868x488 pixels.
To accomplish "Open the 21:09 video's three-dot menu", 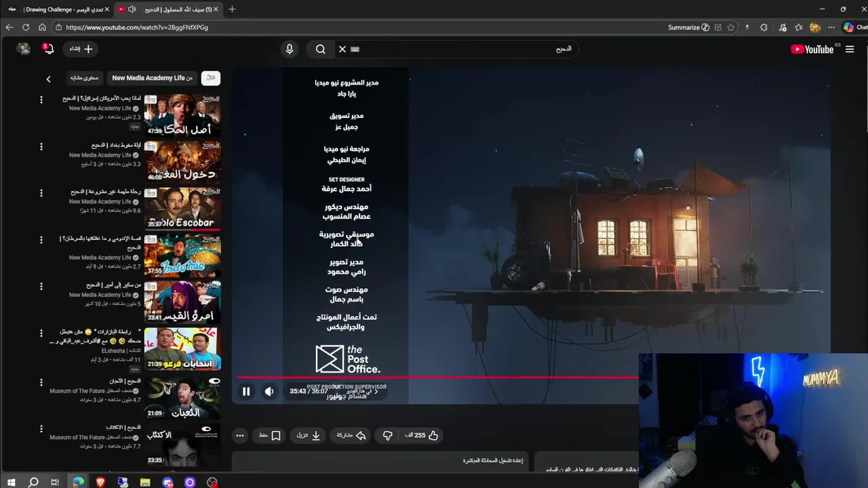I will tap(41, 382).
